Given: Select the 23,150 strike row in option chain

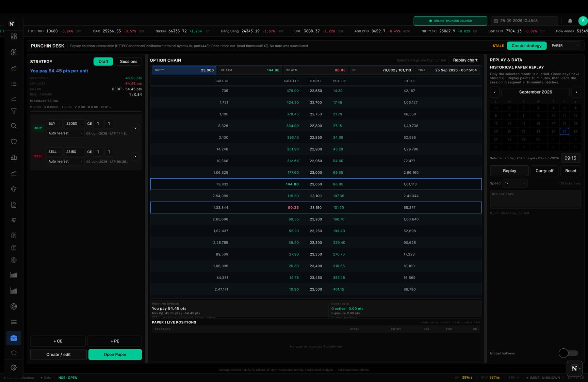Looking at the screenshot, I should click(x=316, y=208).
